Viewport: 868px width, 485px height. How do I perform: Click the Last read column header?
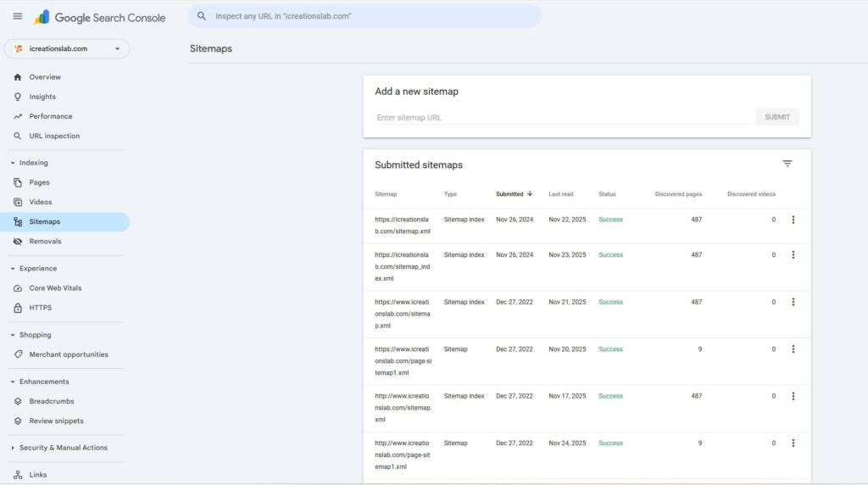pyautogui.click(x=561, y=194)
